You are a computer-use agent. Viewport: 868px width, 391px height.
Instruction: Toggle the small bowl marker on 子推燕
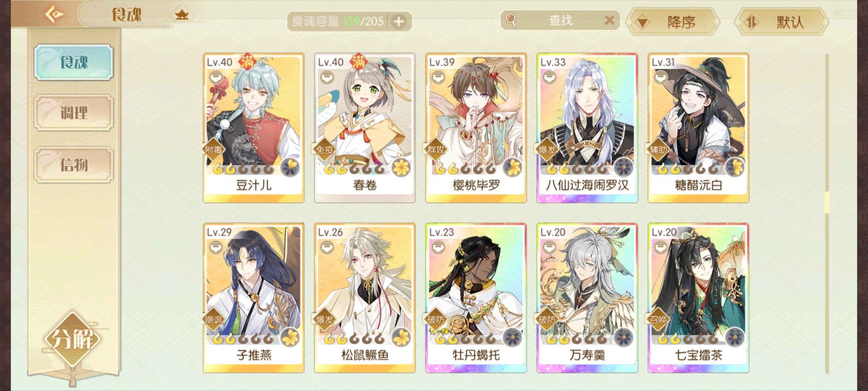pyautogui.click(x=216, y=247)
